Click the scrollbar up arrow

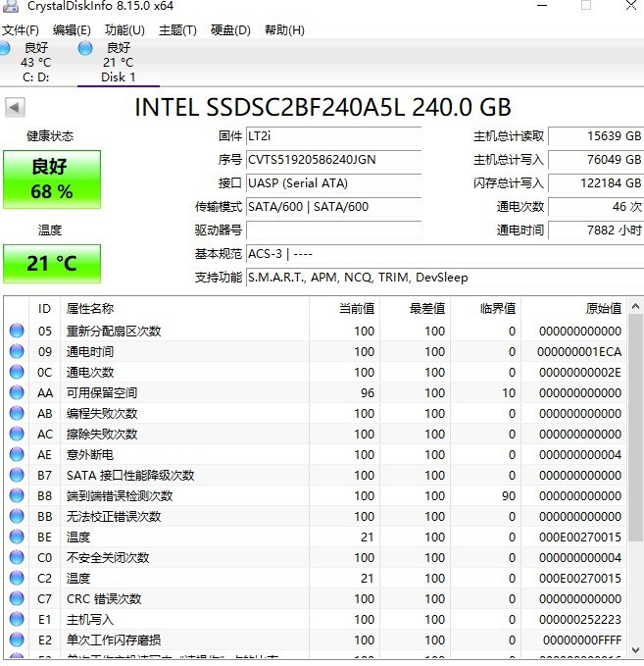pos(635,306)
